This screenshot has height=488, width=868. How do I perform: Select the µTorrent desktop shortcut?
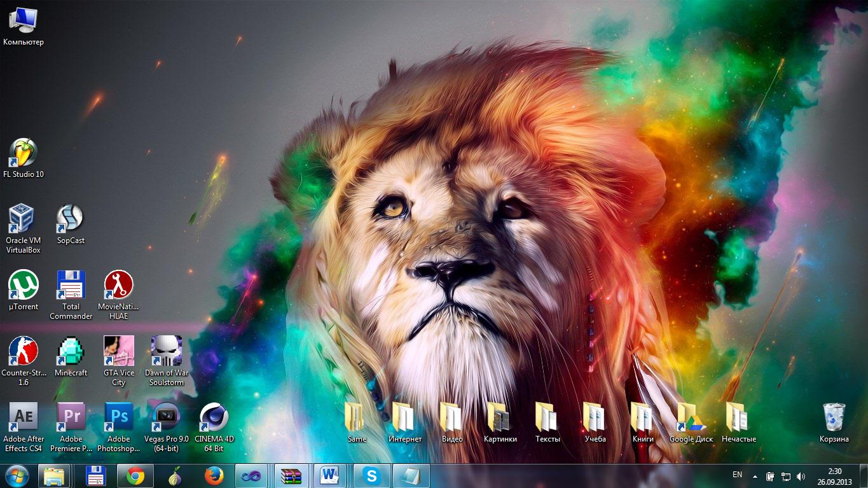pyautogui.click(x=24, y=291)
